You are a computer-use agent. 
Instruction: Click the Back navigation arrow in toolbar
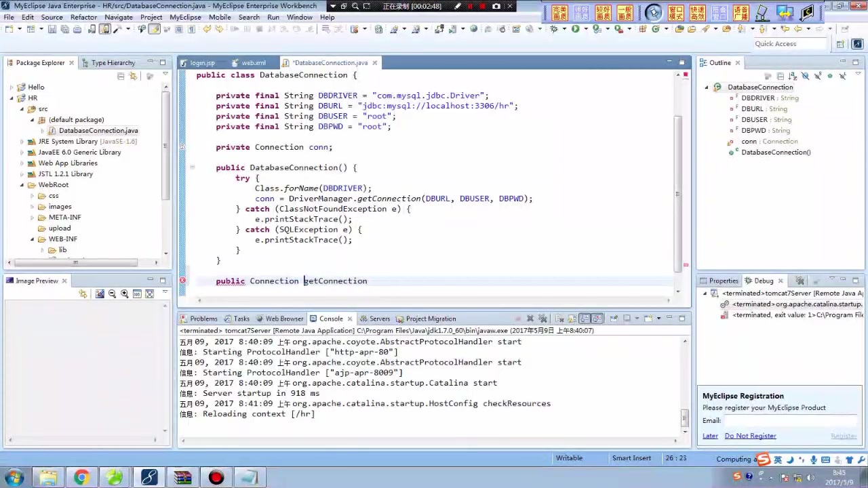[798, 29]
